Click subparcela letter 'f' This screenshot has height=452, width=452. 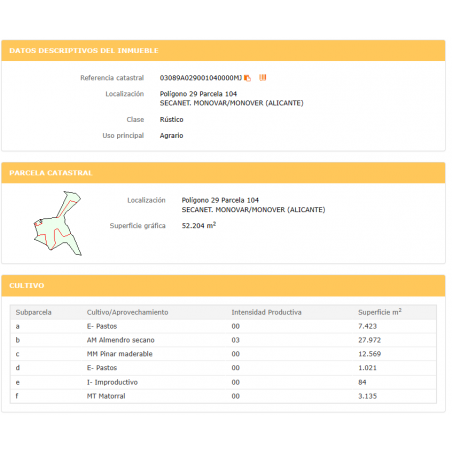(x=17, y=396)
